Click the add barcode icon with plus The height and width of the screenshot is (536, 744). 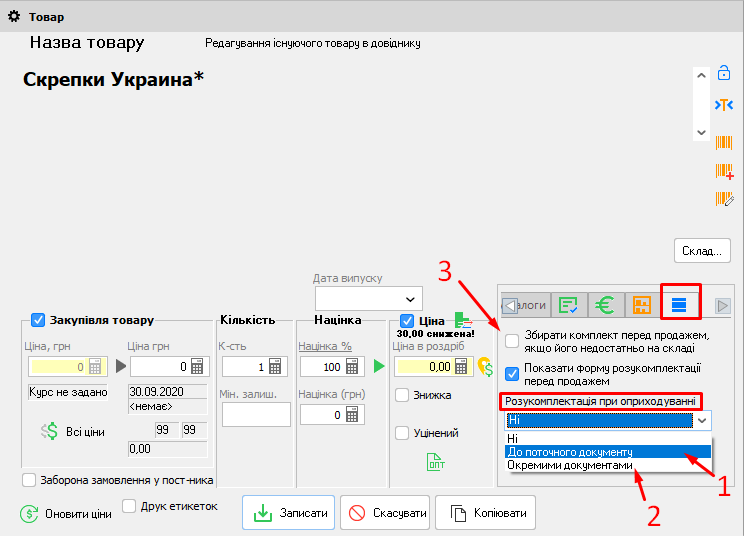coord(724,171)
